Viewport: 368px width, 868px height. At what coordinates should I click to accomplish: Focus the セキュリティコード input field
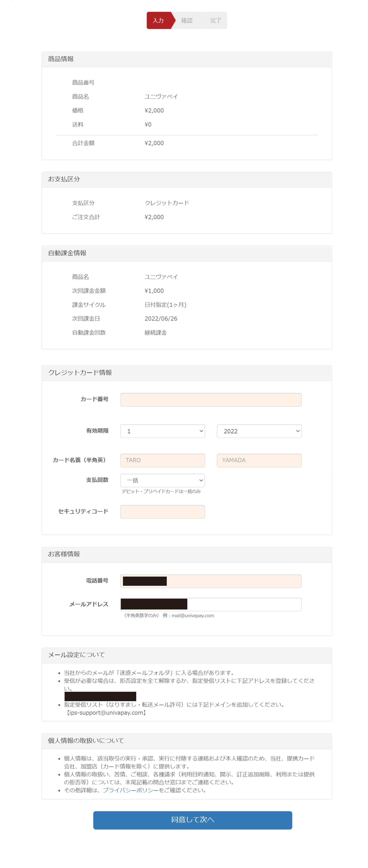click(162, 511)
